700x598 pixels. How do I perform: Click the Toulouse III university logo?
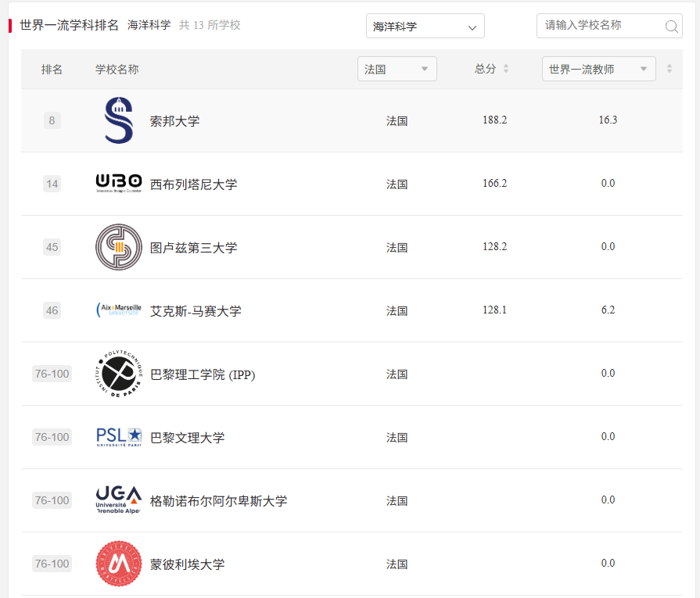click(x=118, y=246)
